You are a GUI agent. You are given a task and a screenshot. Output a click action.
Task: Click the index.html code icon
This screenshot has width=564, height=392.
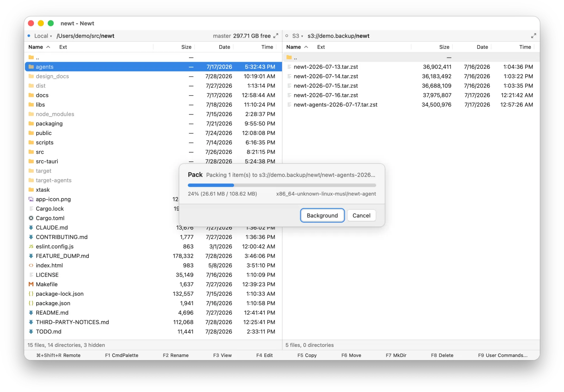(x=31, y=265)
